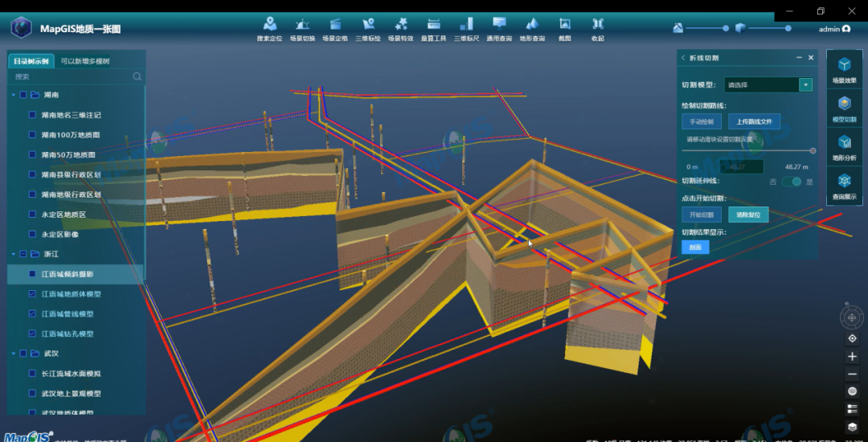Click the 上传路线文件 upload route button
Image resolution: width=868 pixels, height=442 pixels.
coord(754,121)
